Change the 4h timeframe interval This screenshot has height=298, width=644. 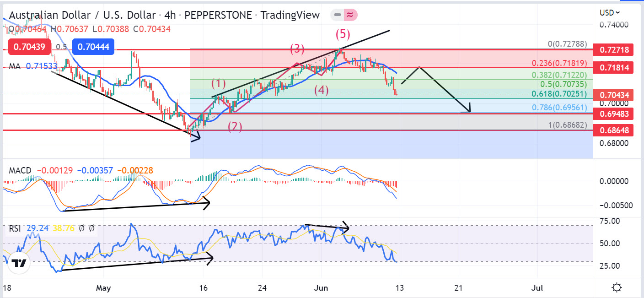click(170, 15)
